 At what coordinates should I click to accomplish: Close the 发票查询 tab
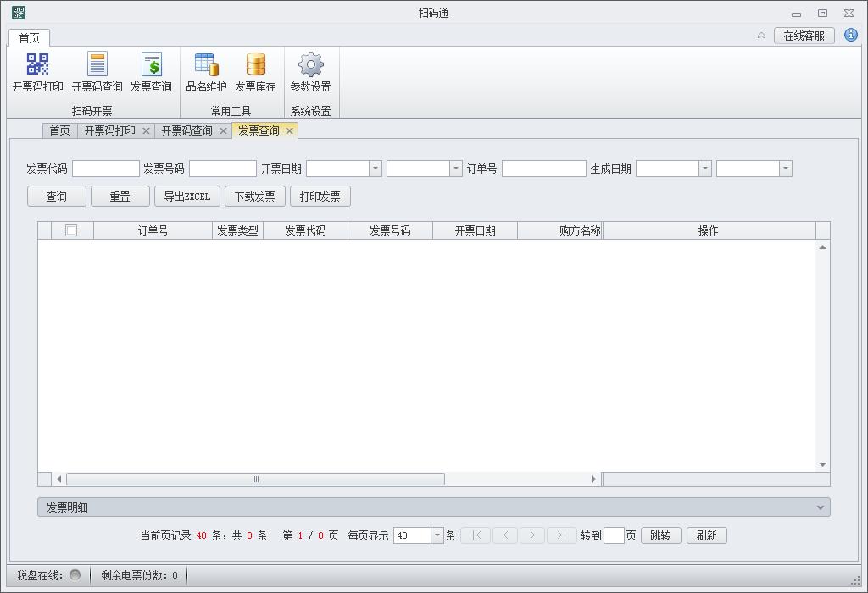[289, 130]
